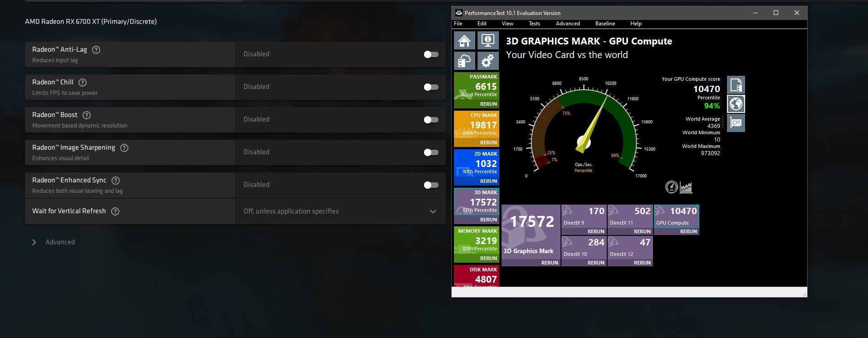Screen dimensions: 868x338
Task: Turn on the Radeon Boost switch
Action: pos(431,120)
